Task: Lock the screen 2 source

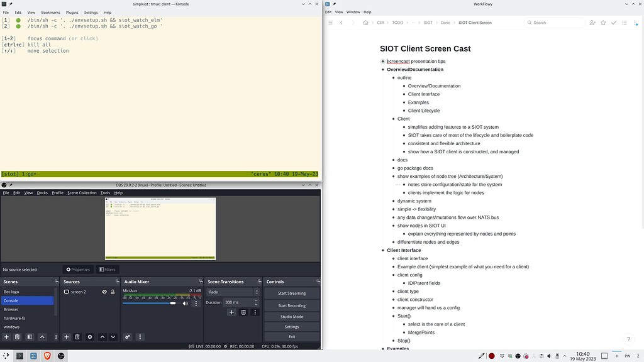Action: coord(113,291)
